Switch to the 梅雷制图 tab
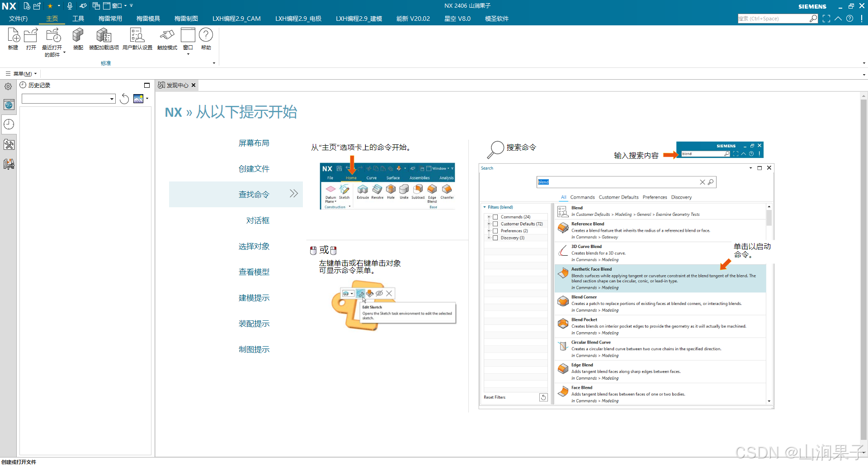This screenshot has height=467, width=868. coord(186,19)
